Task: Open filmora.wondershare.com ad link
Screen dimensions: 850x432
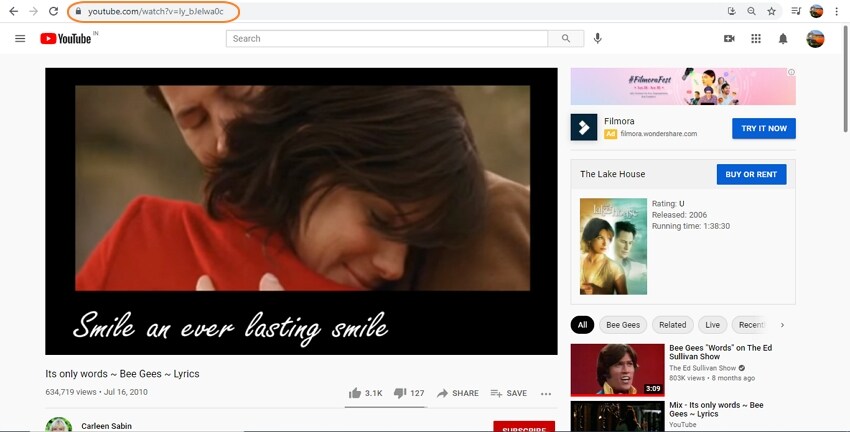Action: (659, 133)
